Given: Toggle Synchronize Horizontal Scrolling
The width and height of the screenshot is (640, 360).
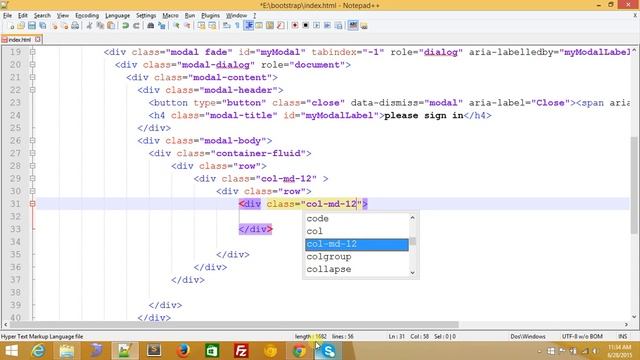Looking at the screenshot, I should click(212, 26).
